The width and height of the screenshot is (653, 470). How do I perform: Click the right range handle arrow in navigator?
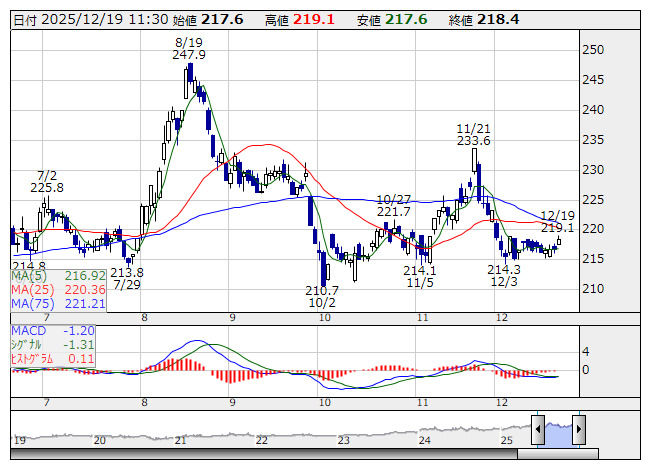tap(579, 430)
